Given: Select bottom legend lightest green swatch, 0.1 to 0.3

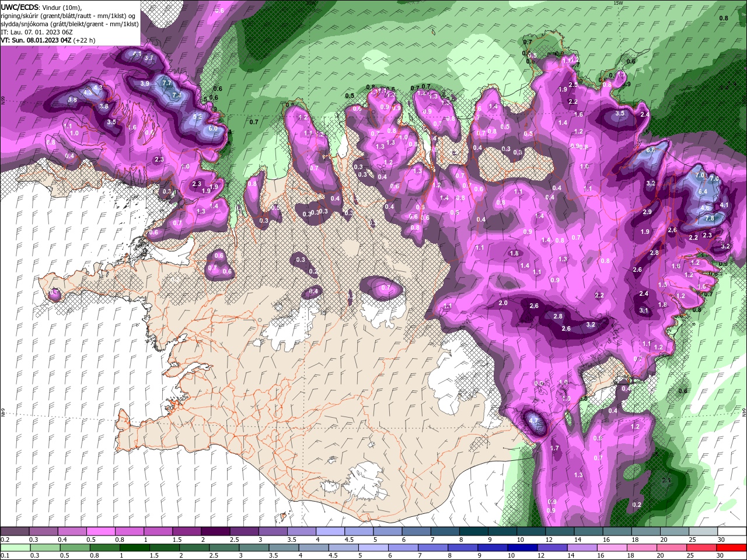Looking at the screenshot, I should [x=15, y=547].
